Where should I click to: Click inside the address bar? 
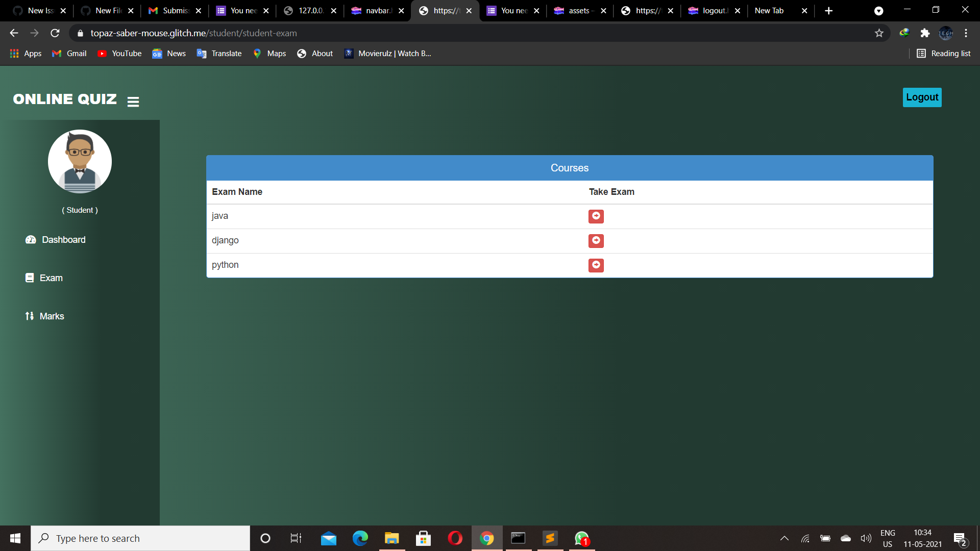306,33
